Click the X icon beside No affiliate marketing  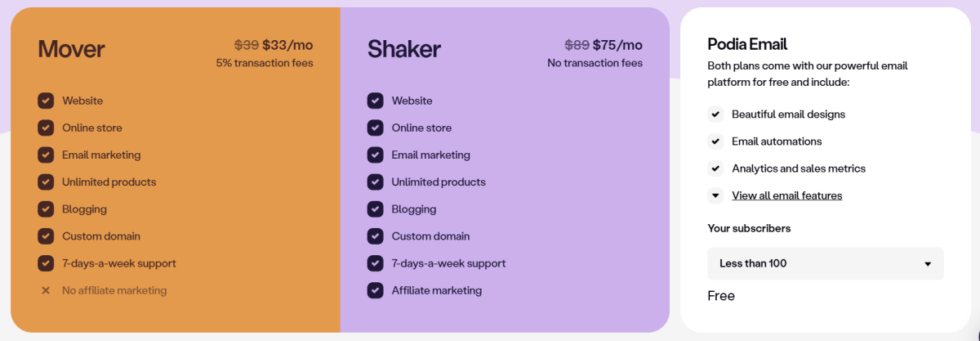(46, 290)
